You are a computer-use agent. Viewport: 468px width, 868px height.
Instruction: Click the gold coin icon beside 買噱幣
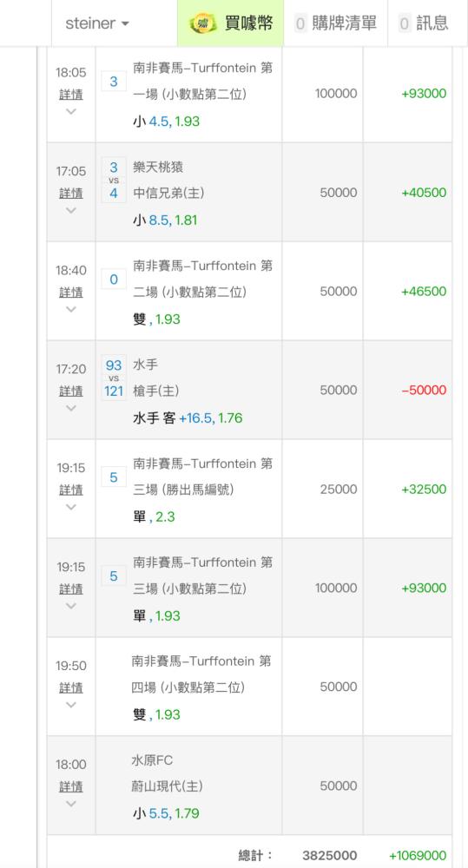coord(202,23)
